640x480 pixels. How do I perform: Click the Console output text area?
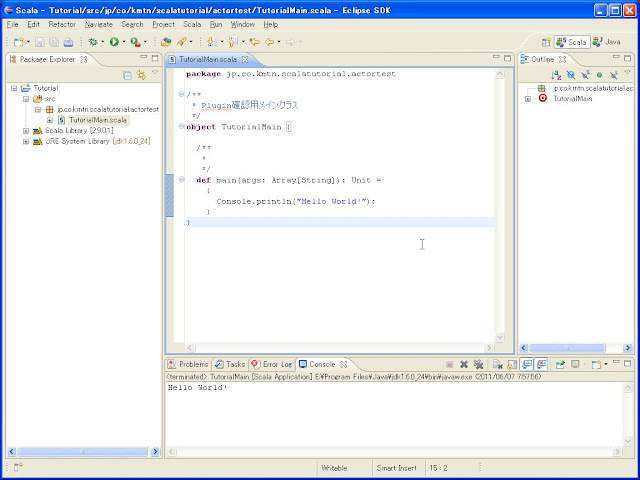coord(400,420)
